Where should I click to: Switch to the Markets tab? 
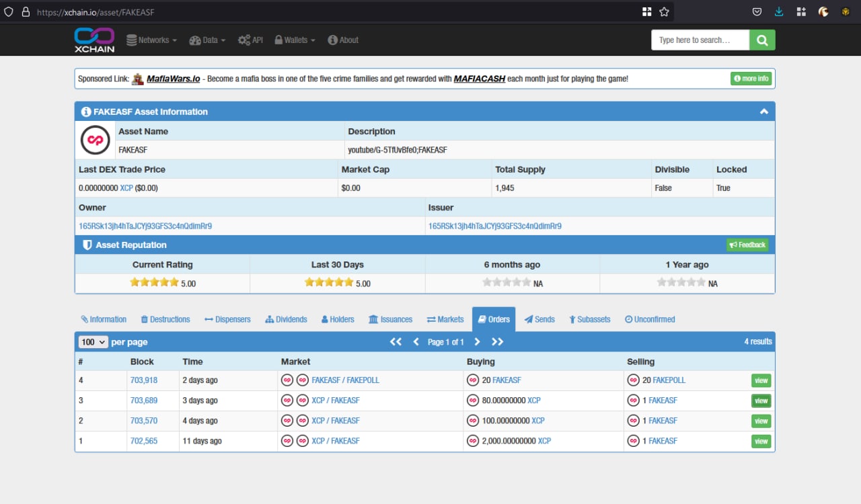(445, 319)
